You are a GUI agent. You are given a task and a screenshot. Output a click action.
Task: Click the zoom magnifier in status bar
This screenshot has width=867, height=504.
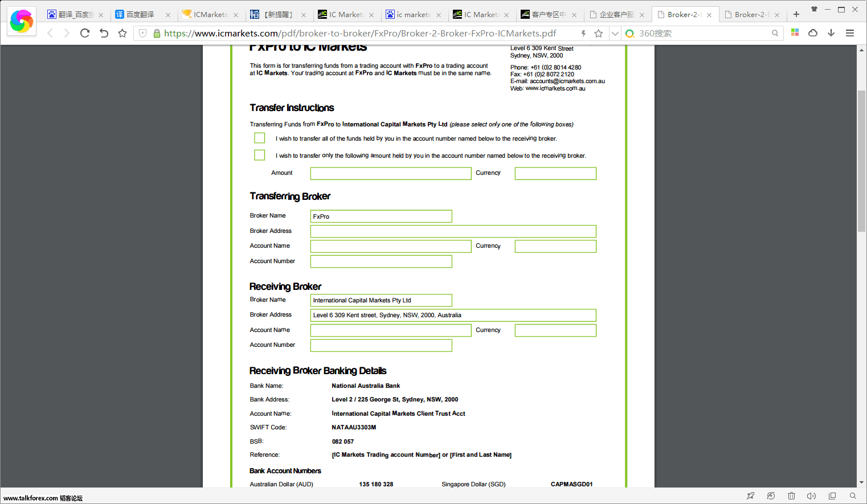click(853, 496)
